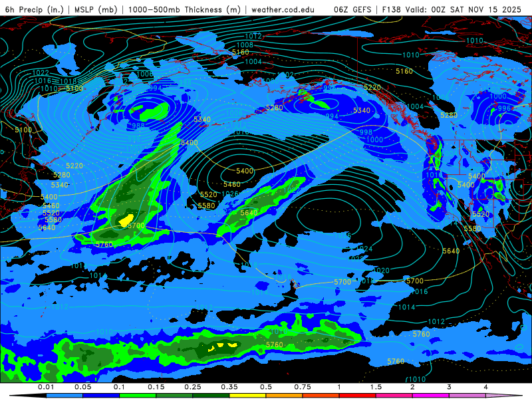
Task: Click the '1020' isobar contour label
Action: [381, 271]
